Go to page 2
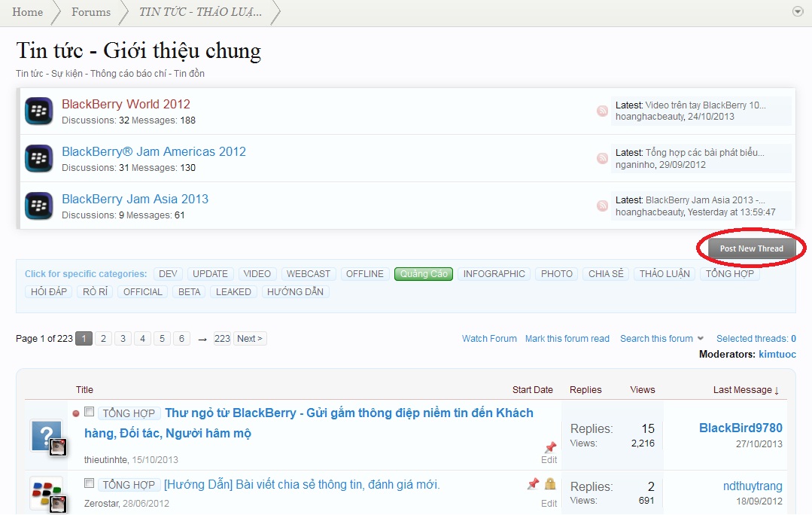 [x=104, y=338]
